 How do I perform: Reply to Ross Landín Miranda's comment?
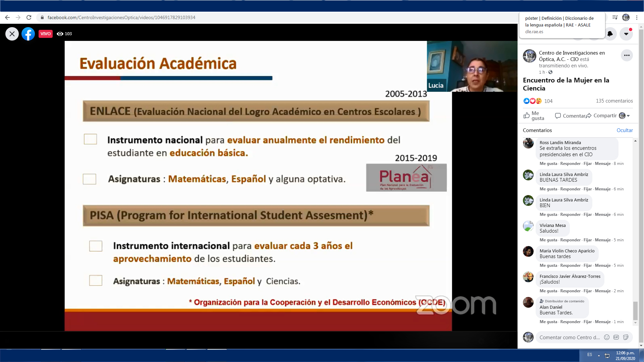coord(570,164)
